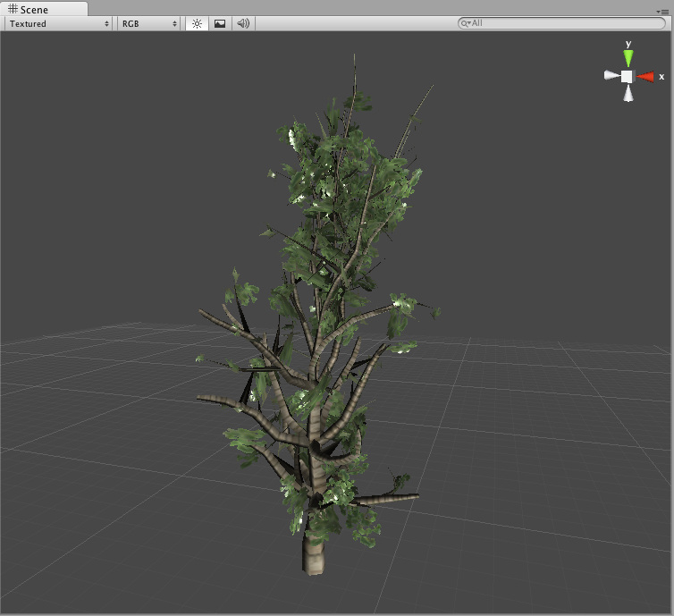Switch to the Scene tab
Viewport: 674px width, 616px height.
[44, 9]
